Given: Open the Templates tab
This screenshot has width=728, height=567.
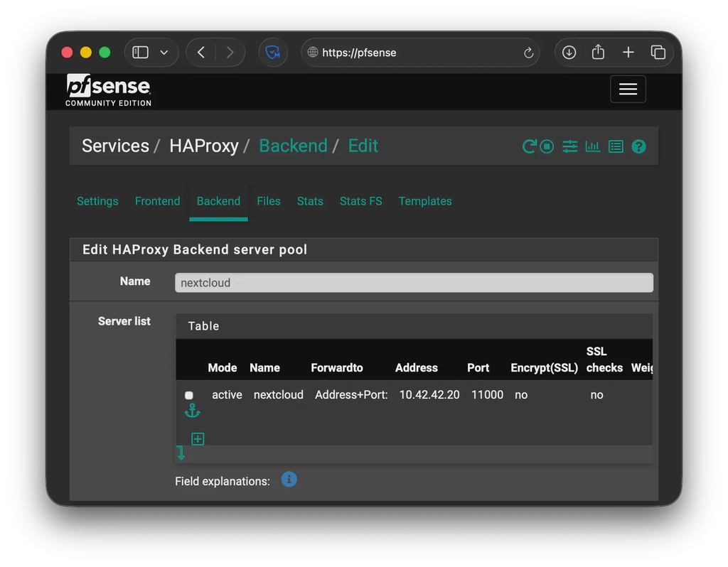Looking at the screenshot, I should point(425,201).
